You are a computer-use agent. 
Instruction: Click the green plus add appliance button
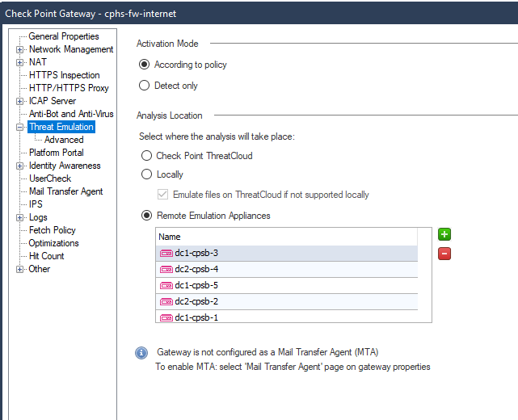pos(444,234)
